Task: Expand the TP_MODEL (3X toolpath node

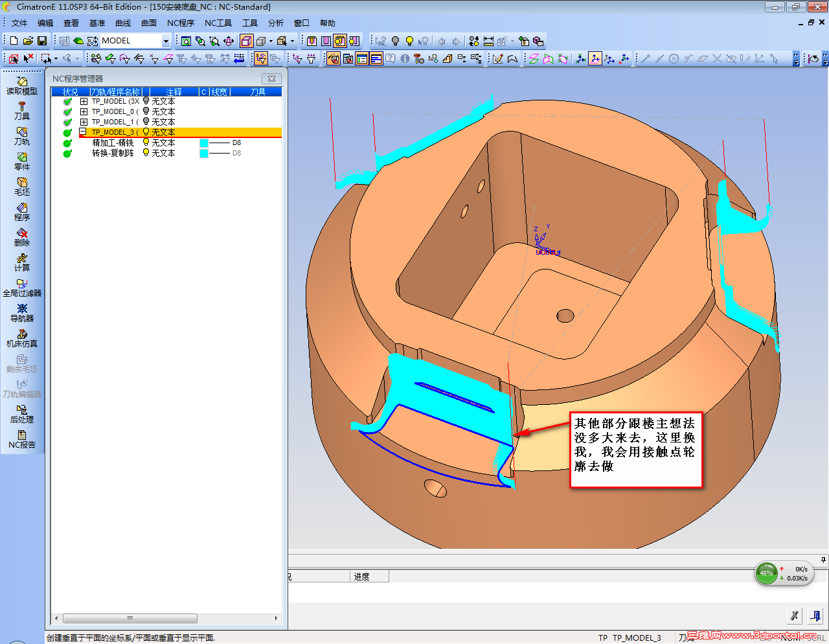Action: (84, 101)
